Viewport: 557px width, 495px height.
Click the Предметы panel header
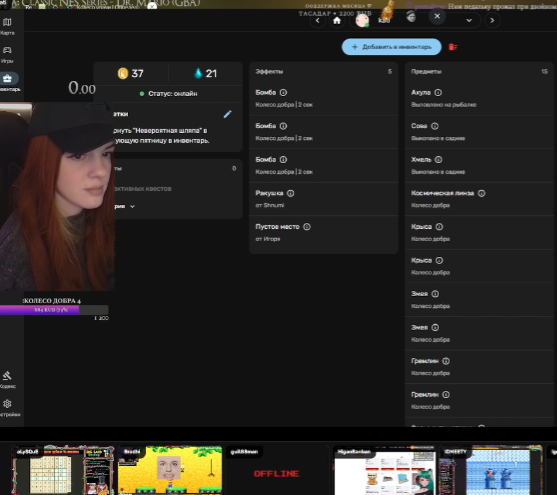tap(426, 72)
